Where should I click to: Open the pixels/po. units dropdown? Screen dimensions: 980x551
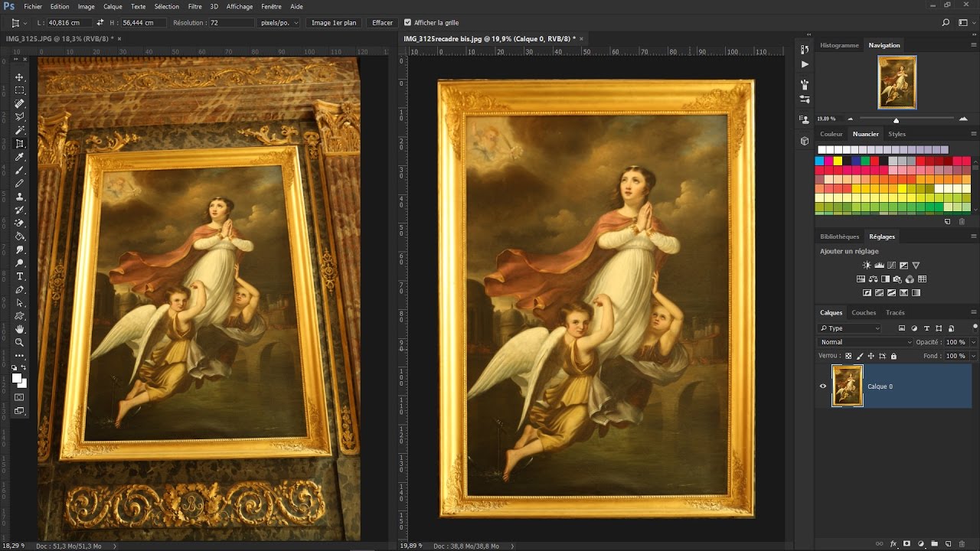pyautogui.click(x=279, y=23)
